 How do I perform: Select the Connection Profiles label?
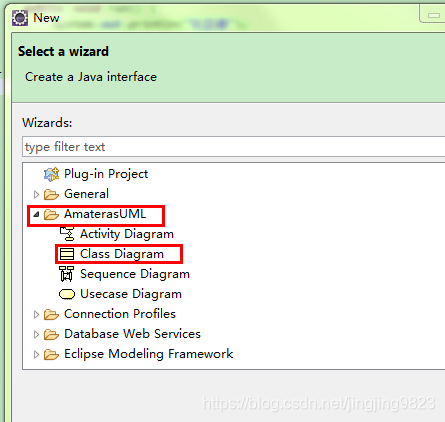pyautogui.click(x=120, y=314)
